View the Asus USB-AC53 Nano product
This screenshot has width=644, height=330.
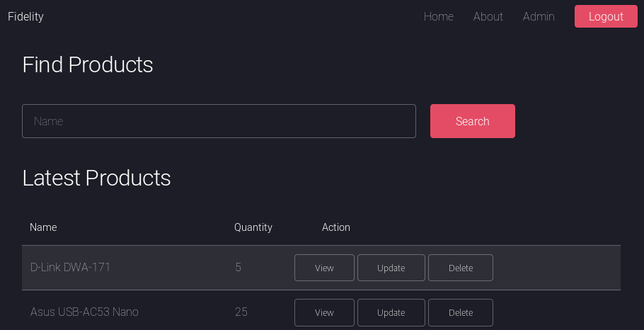[x=324, y=312]
